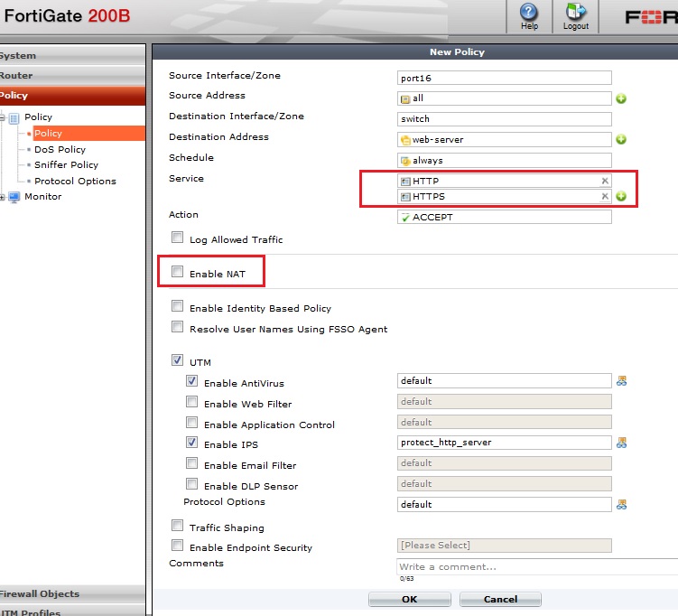Add another service with green plus icon
This screenshot has width=678, height=616.
[621, 196]
